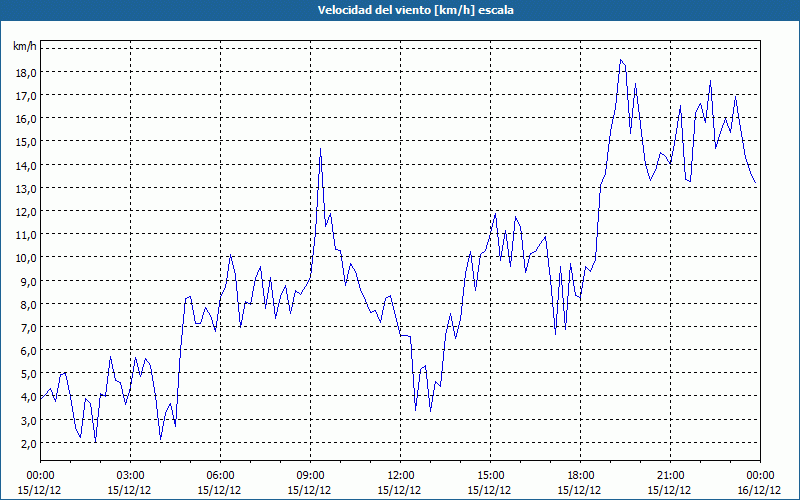Pick the '18:00' time label
The width and height of the screenshot is (800, 500).
click(x=581, y=476)
